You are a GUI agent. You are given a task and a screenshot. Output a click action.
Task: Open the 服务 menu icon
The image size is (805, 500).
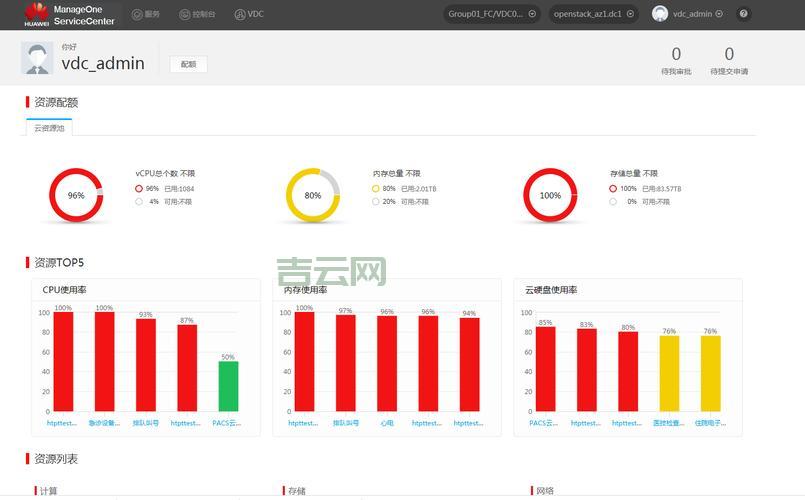tap(137, 14)
